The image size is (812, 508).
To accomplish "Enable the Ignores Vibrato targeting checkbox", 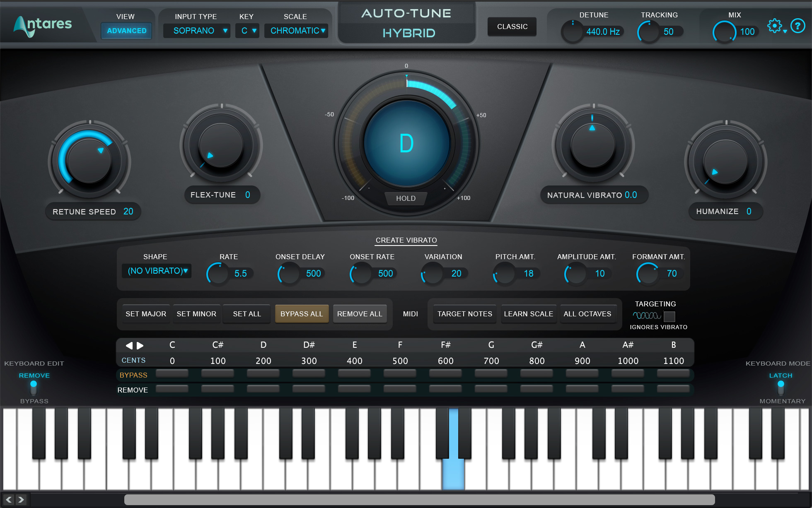I will (669, 317).
